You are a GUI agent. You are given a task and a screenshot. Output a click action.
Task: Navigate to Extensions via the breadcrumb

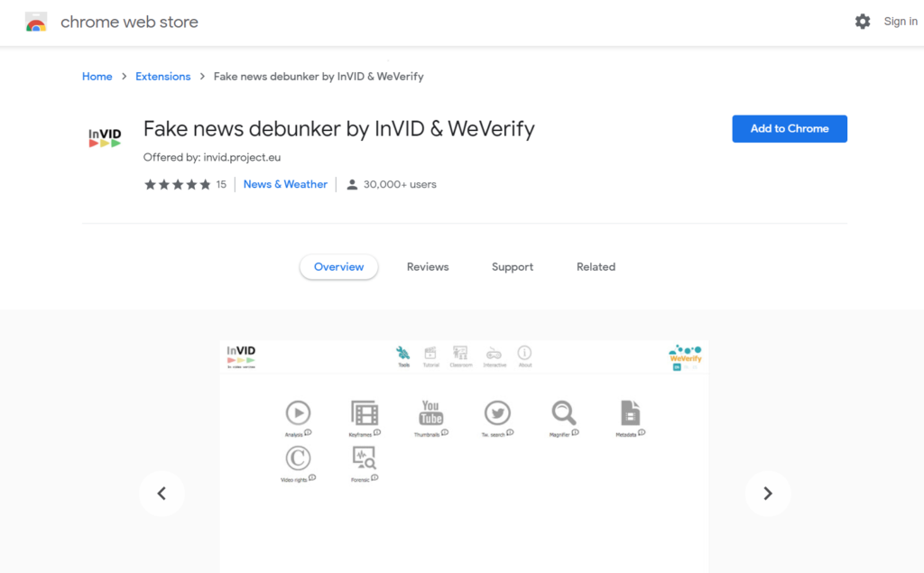(x=162, y=76)
